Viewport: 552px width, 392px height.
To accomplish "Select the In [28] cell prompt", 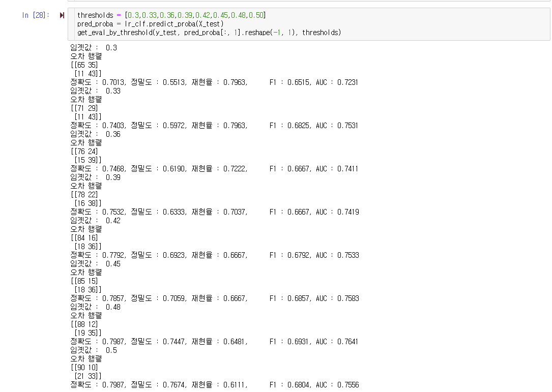I will coord(36,15).
